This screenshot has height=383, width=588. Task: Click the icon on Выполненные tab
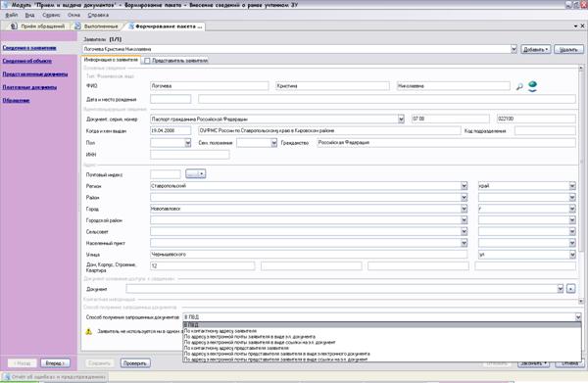pos(77,26)
